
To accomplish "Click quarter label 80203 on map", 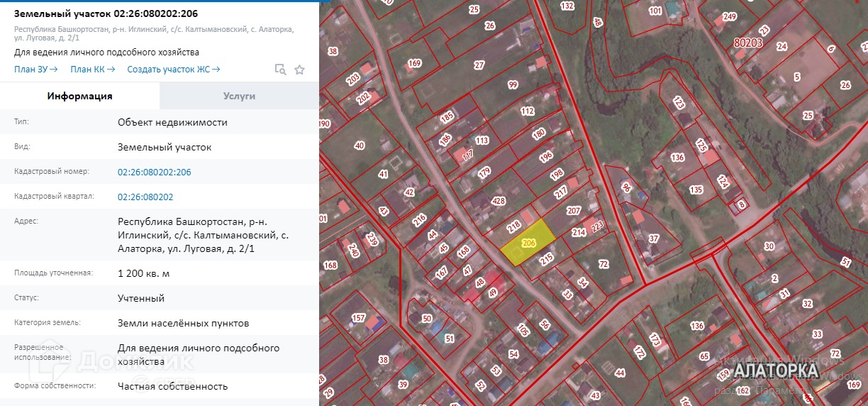I will click(747, 43).
